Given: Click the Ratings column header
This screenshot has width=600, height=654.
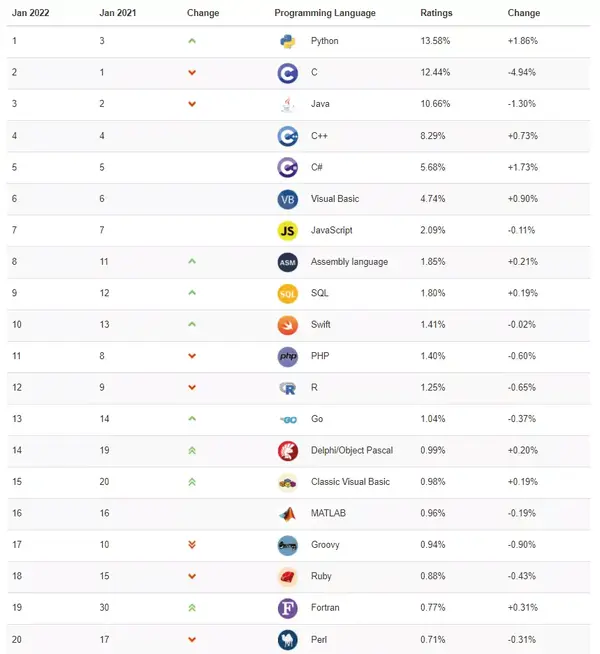Looking at the screenshot, I should pyautogui.click(x=437, y=13).
